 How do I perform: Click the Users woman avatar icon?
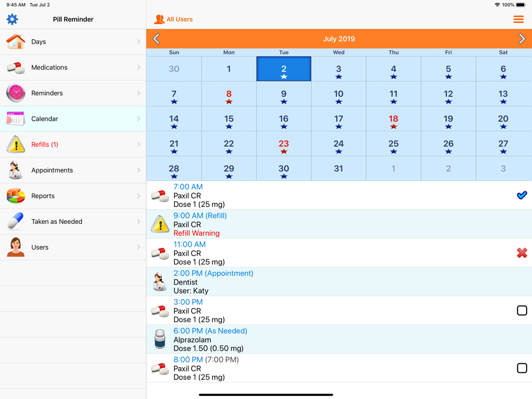pos(15,247)
